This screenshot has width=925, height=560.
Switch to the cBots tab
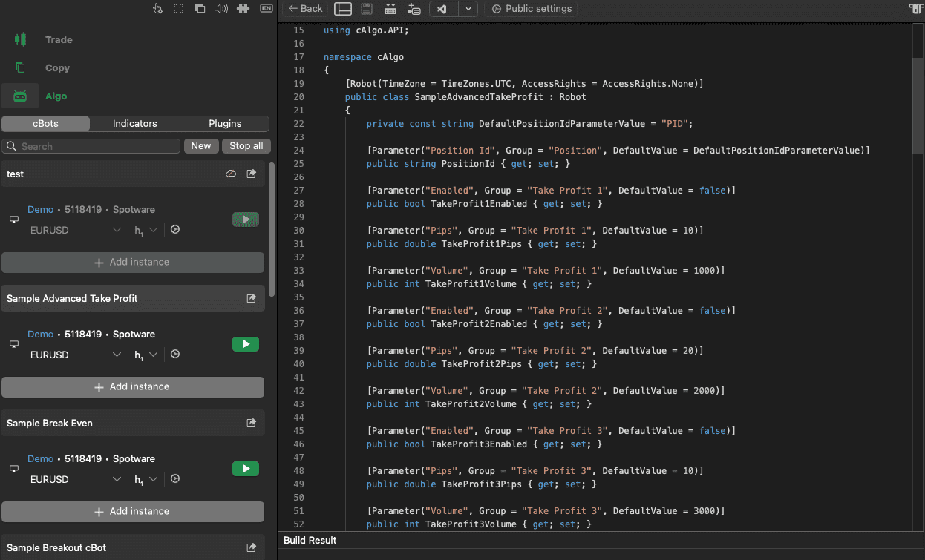coord(45,124)
